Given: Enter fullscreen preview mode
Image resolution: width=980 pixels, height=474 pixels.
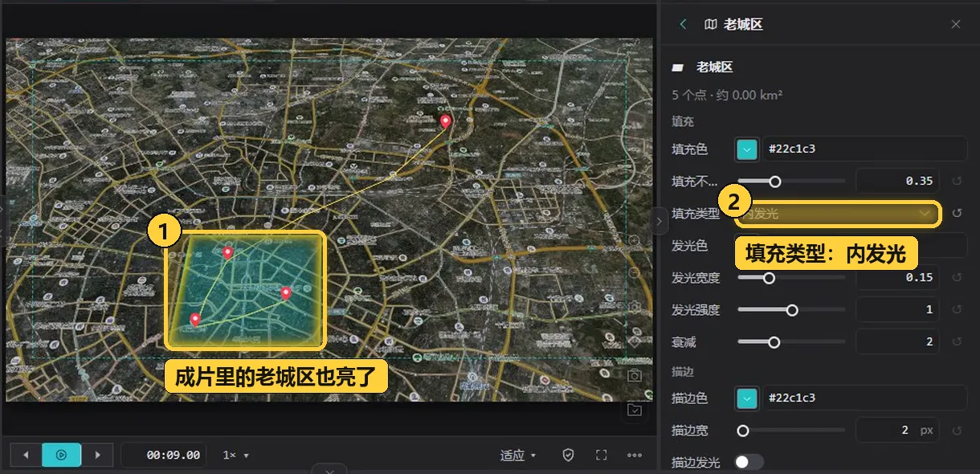Looking at the screenshot, I should point(602,456).
